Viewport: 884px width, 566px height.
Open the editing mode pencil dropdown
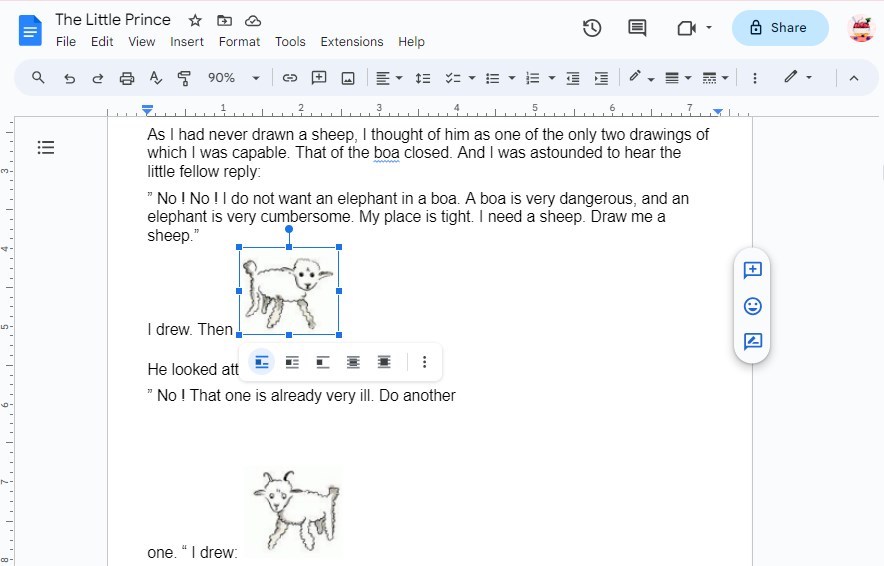click(798, 77)
